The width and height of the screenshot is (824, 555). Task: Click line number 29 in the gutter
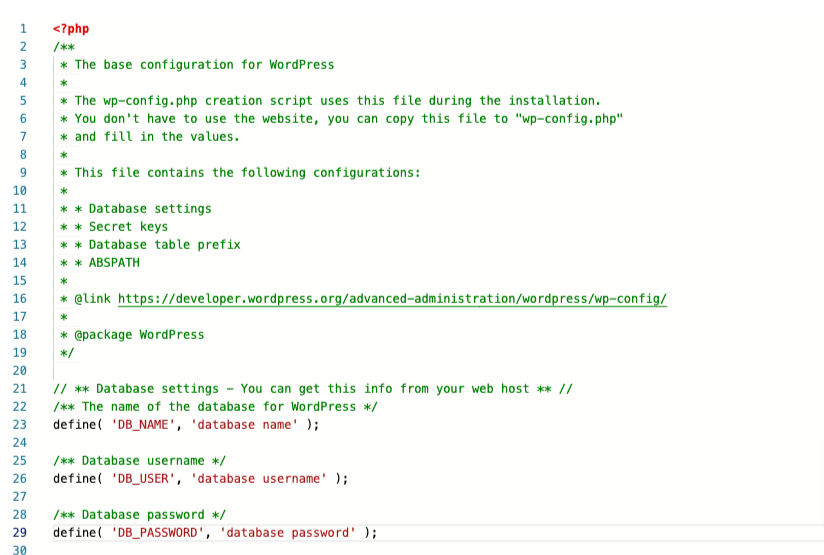(20, 533)
